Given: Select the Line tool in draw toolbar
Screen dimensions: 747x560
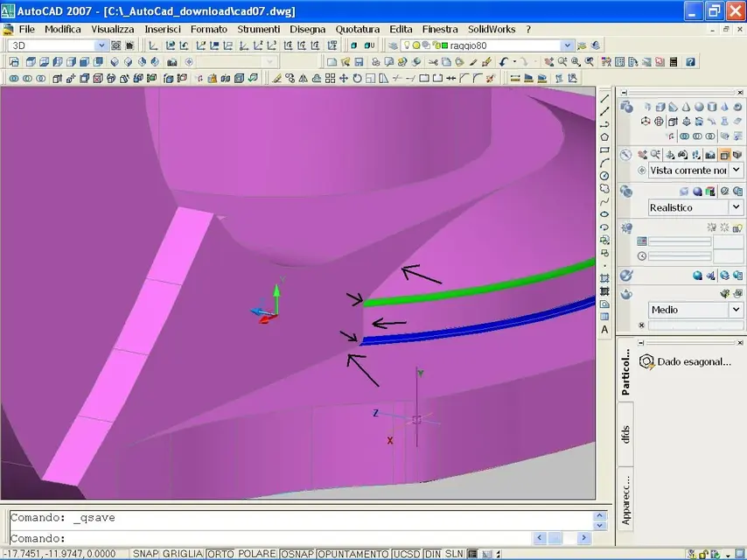Looking at the screenshot, I should [x=604, y=99].
